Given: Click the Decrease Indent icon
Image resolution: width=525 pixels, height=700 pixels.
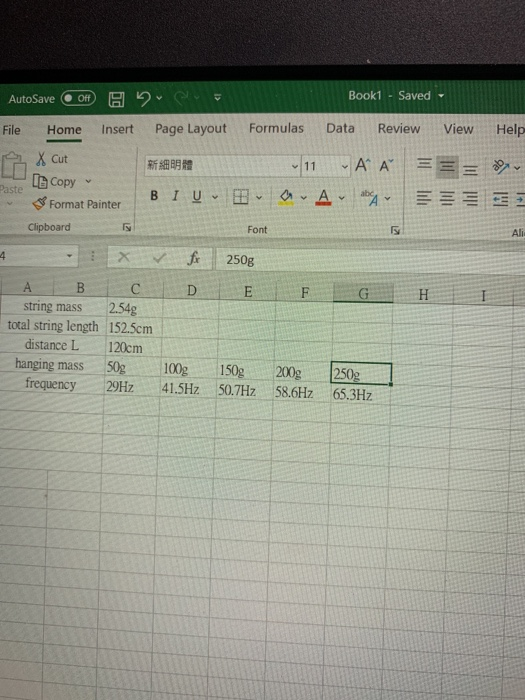Looking at the screenshot, I should pyautogui.click(x=500, y=199).
